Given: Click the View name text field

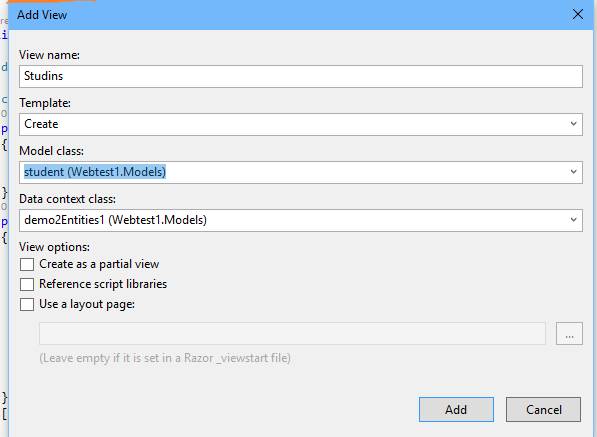Looking at the screenshot, I should (x=301, y=76).
